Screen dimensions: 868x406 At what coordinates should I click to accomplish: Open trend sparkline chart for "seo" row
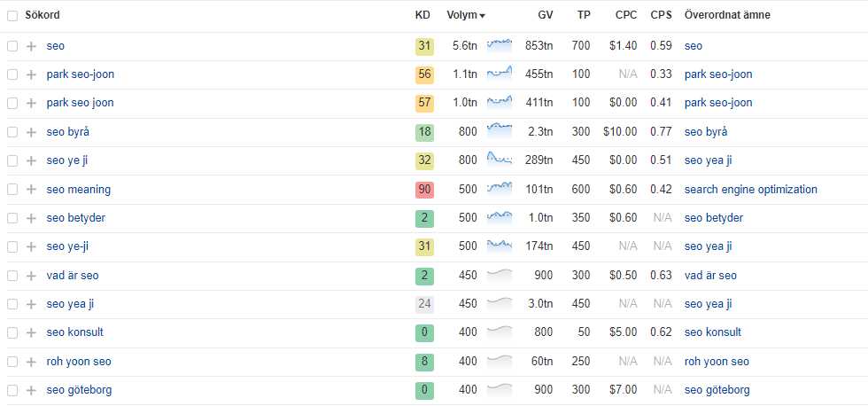(500, 45)
